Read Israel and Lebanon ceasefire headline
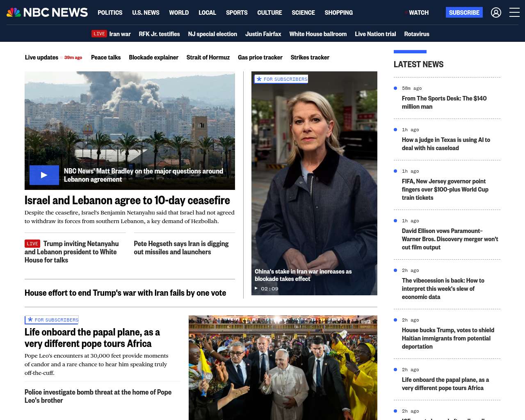525x420 pixels. 127,200
